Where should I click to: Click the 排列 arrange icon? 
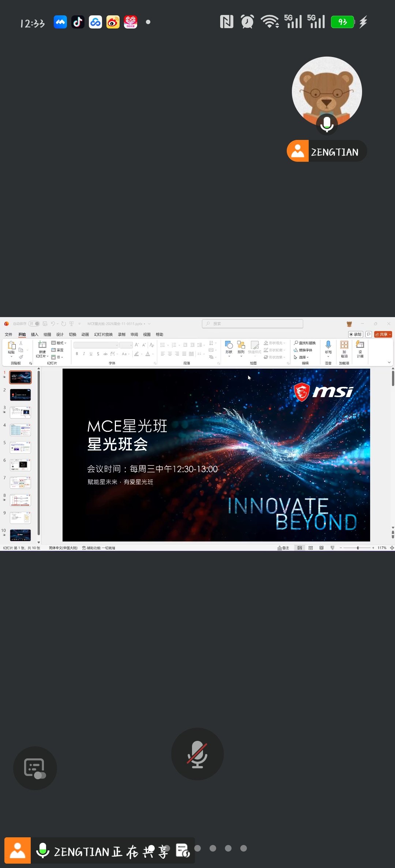(241, 346)
